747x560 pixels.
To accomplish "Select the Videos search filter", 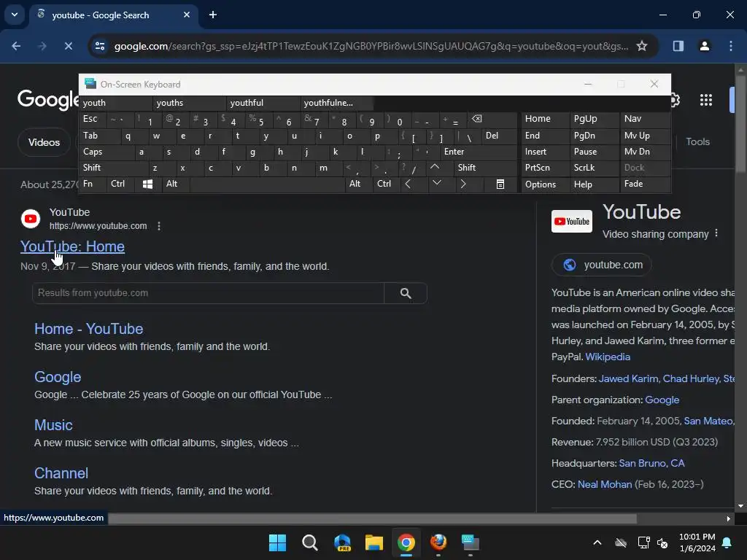I will (x=44, y=142).
